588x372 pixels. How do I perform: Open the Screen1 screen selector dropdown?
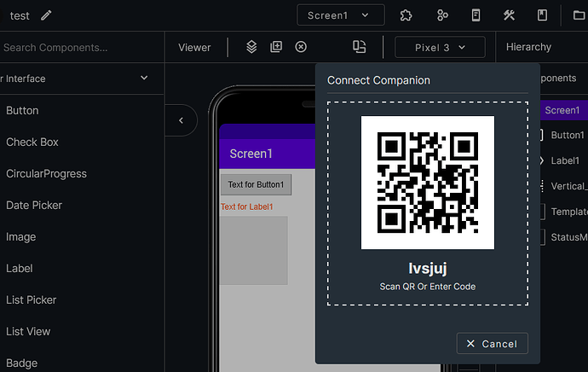[x=341, y=15]
